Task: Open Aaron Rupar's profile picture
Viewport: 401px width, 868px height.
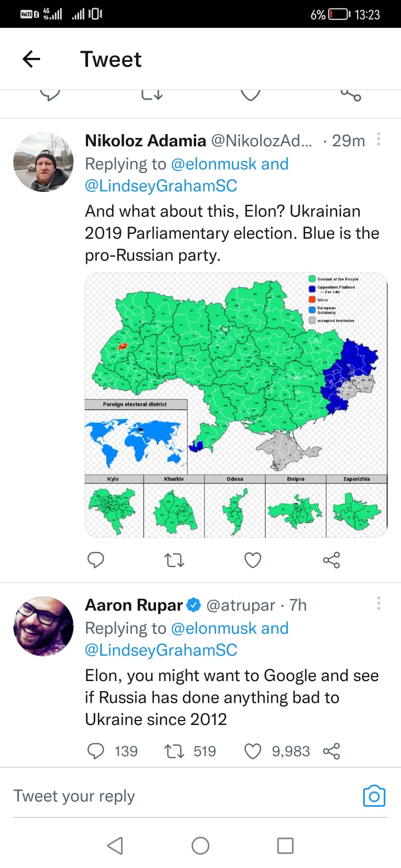Action: (x=43, y=626)
